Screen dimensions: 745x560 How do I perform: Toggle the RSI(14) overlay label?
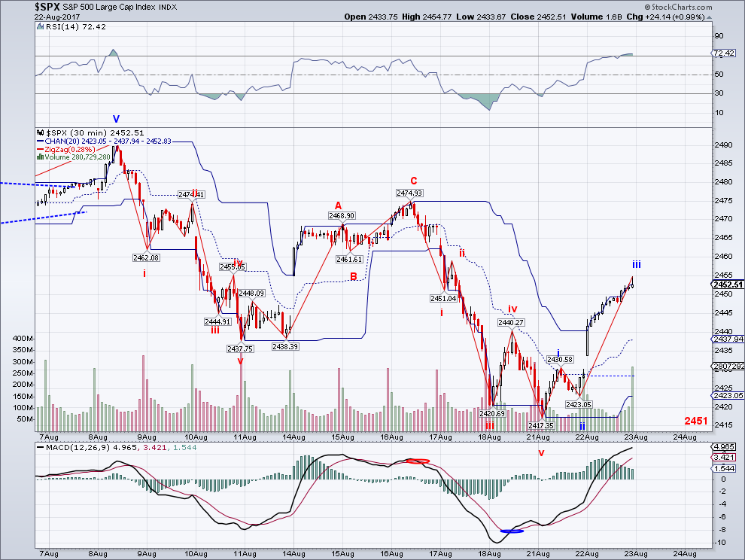[71, 27]
